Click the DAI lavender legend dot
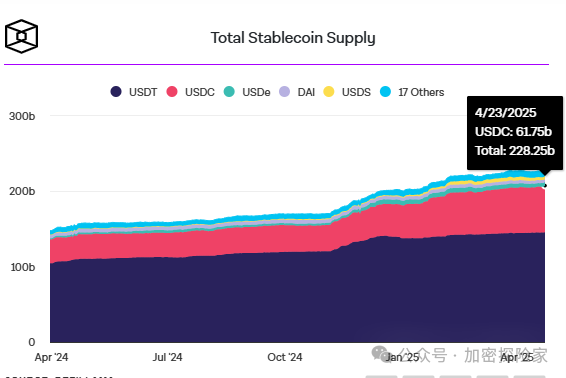The height and width of the screenshot is (378, 566). [284, 92]
